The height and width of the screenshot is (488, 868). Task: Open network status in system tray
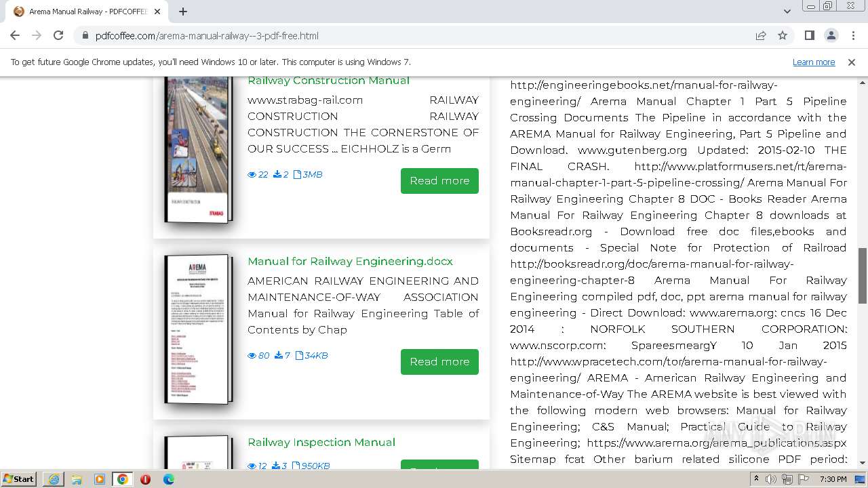[x=787, y=479]
